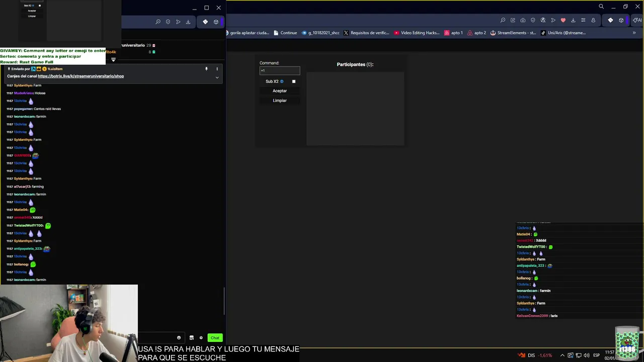644x362 pixels.
Task: Show hidden system tray icons chevron
Action: (562, 355)
